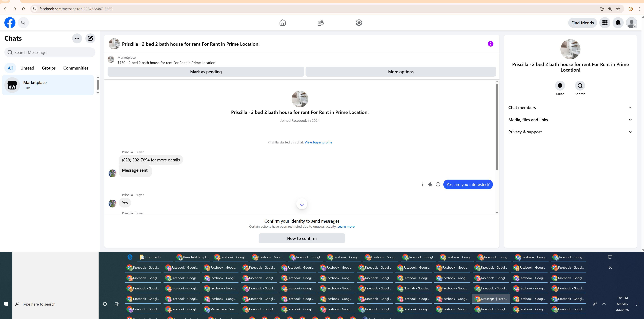Open Cortana circle on the taskbar
This screenshot has width=644, height=319.
(x=105, y=304)
